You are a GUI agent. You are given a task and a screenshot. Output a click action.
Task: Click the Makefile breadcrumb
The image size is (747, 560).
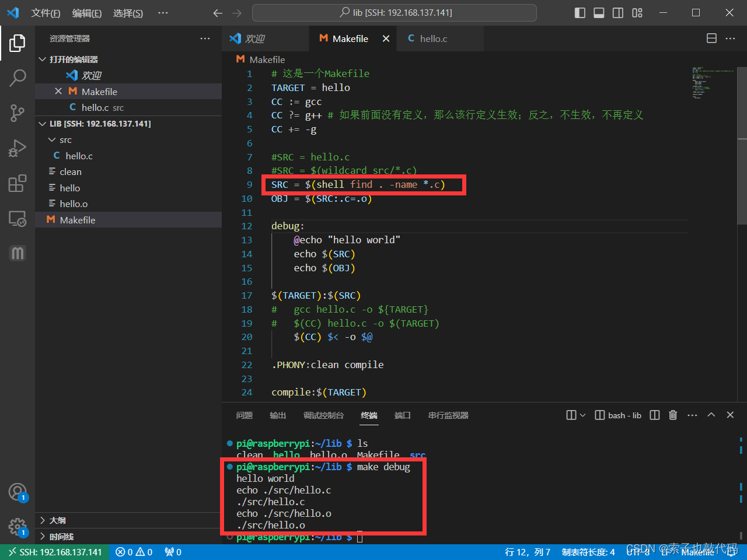[261, 60]
